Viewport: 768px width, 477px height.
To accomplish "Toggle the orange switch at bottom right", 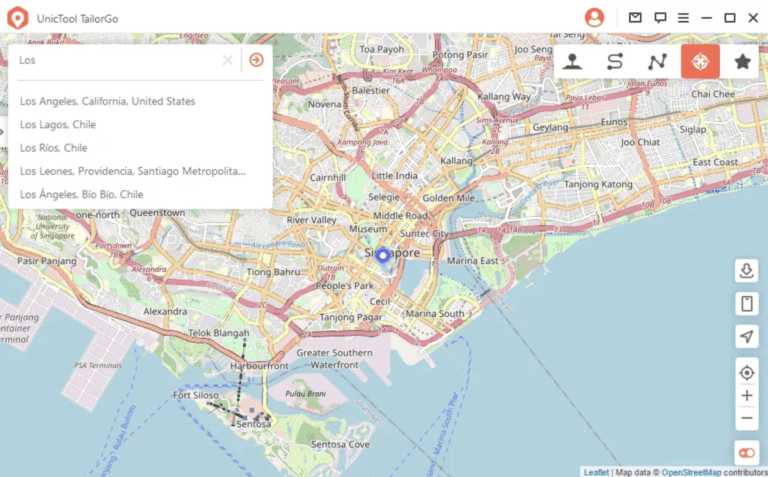I will pyautogui.click(x=746, y=453).
